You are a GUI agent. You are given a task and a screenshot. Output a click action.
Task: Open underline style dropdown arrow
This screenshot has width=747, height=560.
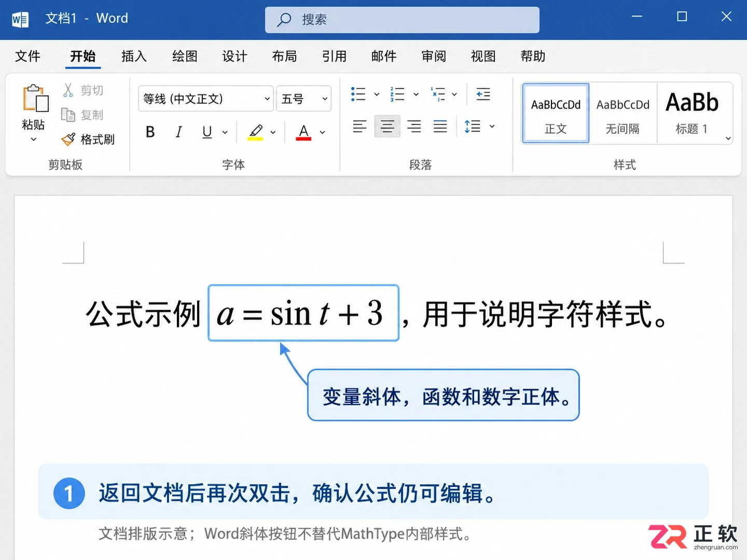tap(225, 133)
